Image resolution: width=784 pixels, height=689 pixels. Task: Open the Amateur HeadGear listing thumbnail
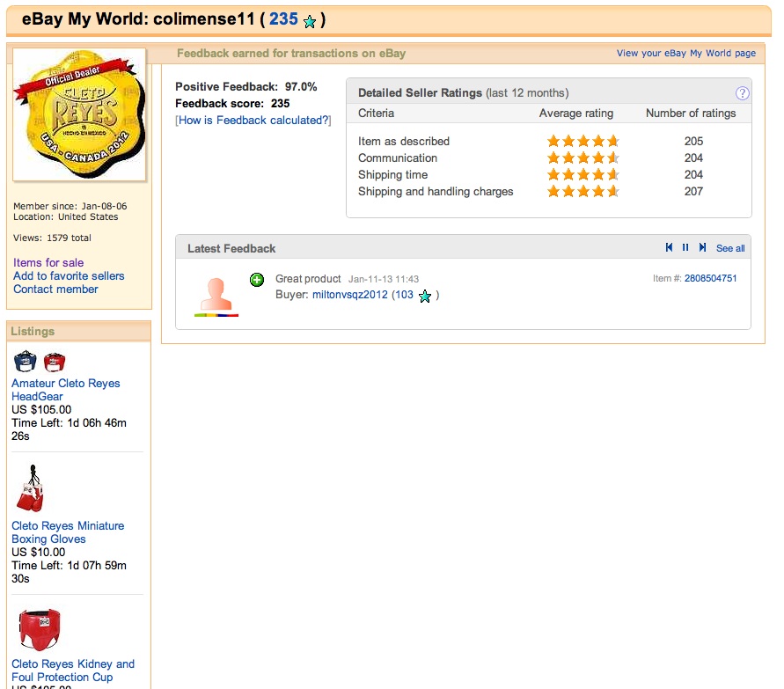pos(40,362)
